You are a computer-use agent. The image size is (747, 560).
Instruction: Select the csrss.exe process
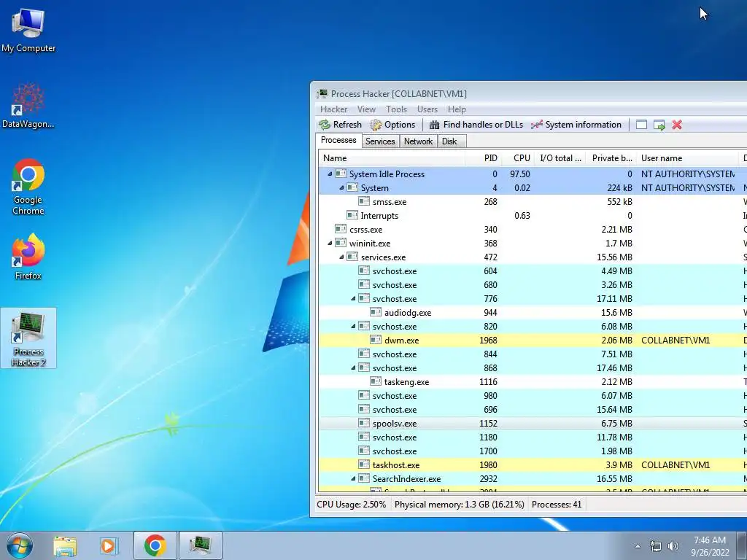[x=533, y=230]
